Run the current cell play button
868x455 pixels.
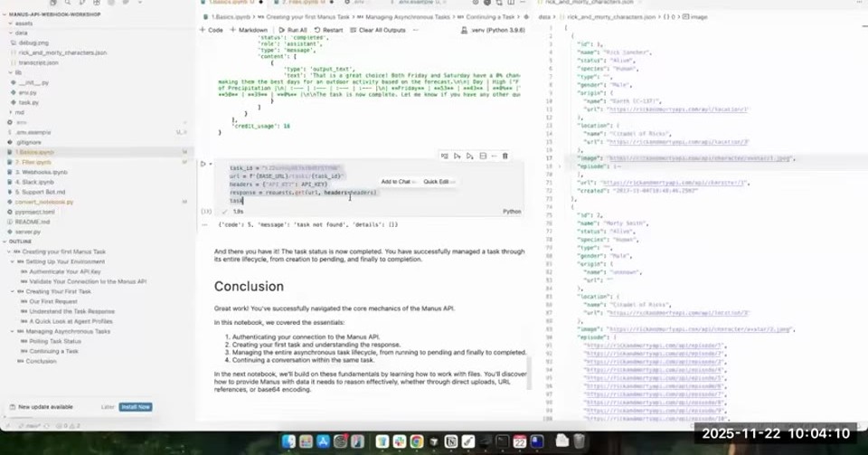point(203,164)
